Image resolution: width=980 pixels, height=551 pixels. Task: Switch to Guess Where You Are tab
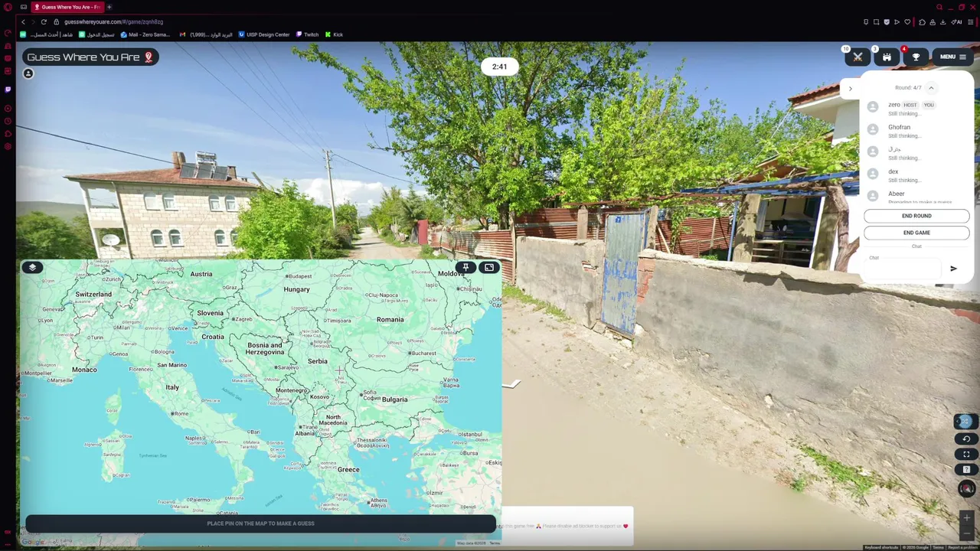click(x=67, y=7)
